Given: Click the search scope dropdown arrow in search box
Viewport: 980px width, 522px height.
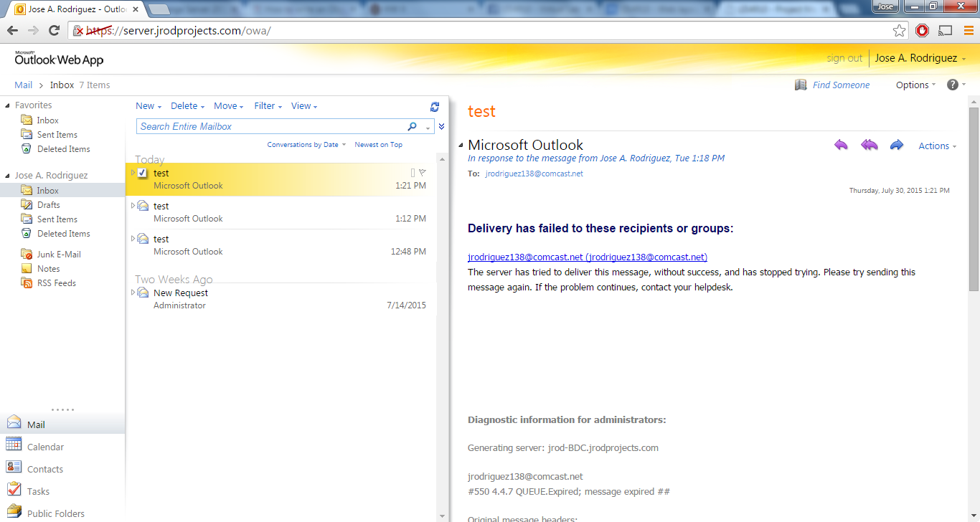Looking at the screenshot, I should coord(428,127).
